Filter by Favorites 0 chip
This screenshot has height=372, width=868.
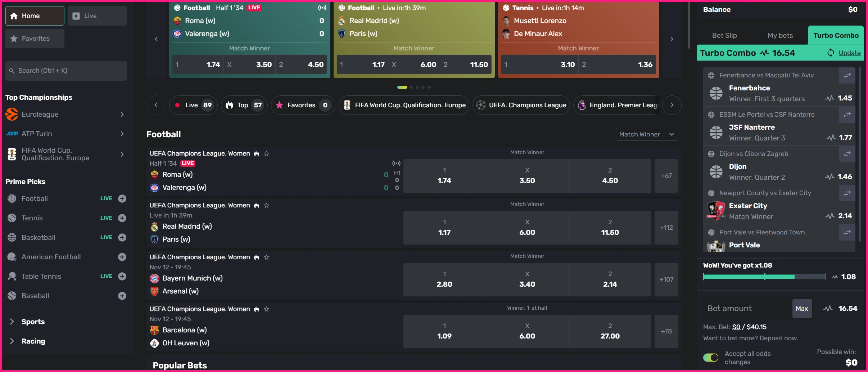303,105
